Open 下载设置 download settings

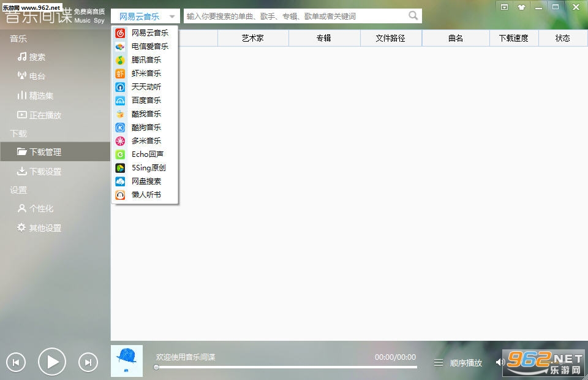pos(39,172)
